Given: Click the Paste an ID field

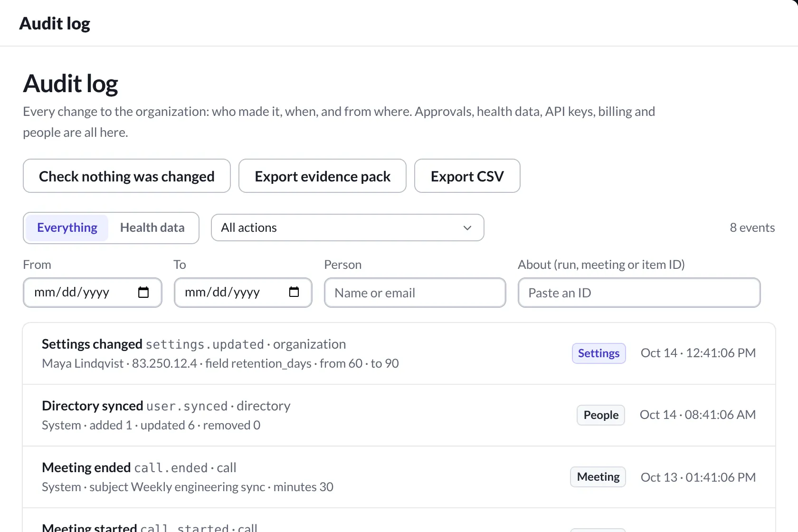Looking at the screenshot, I should (x=639, y=293).
